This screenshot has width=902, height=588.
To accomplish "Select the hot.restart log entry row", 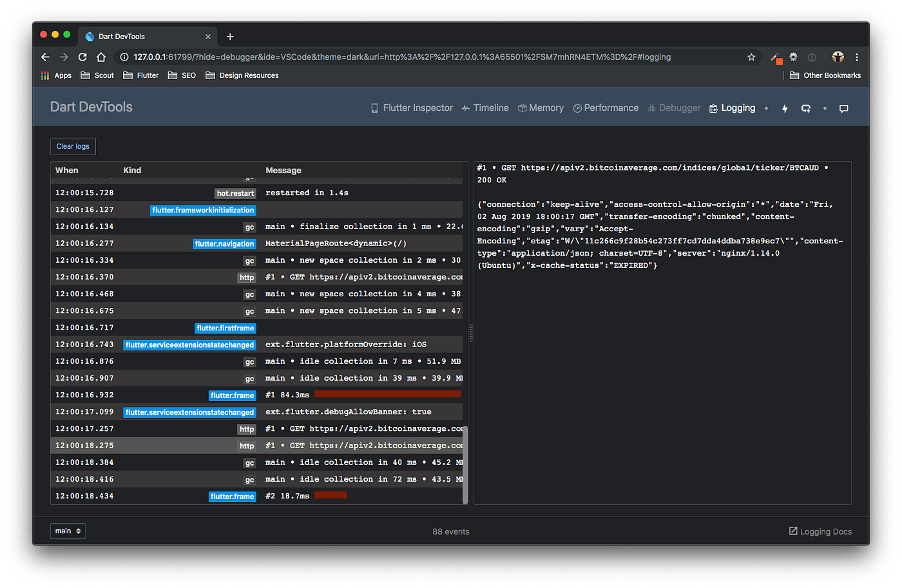I will pos(256,193).
